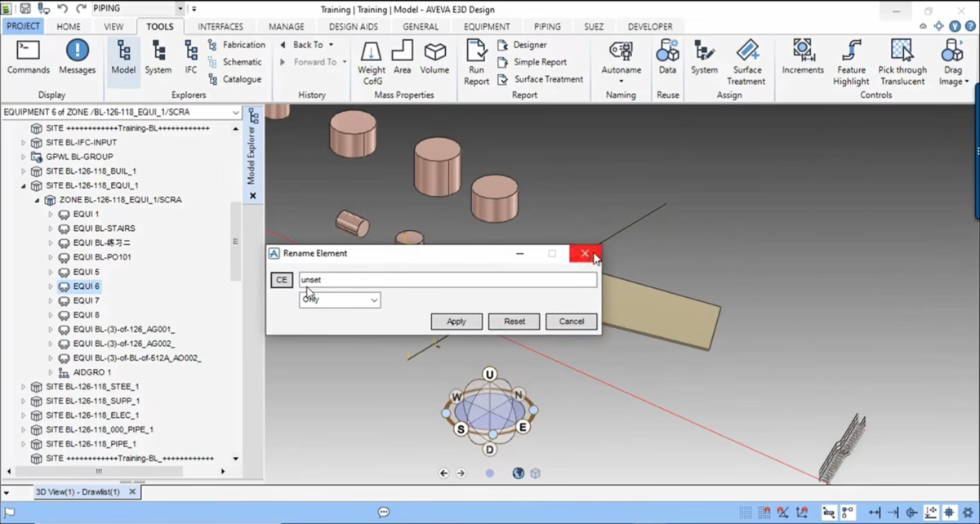Image resolution: width=980 pixels, height=524 pixels.
Task: Click the undo arrow in title bar
Action: click(63, 8)
